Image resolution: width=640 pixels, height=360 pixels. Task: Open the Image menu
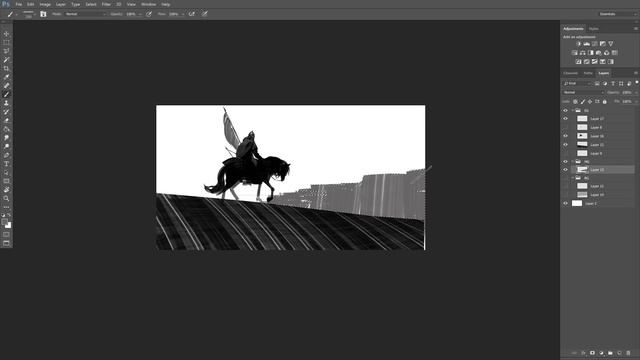click(45, 4)
